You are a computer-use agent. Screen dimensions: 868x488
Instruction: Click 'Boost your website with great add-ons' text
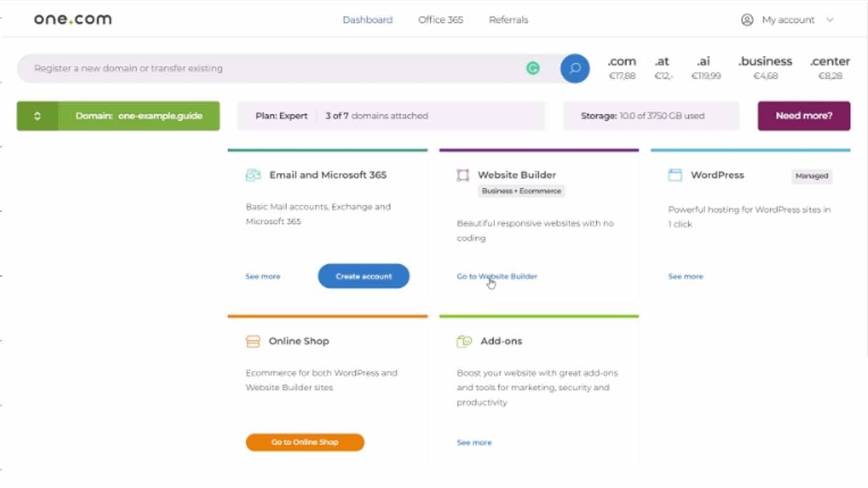point(537,388)
